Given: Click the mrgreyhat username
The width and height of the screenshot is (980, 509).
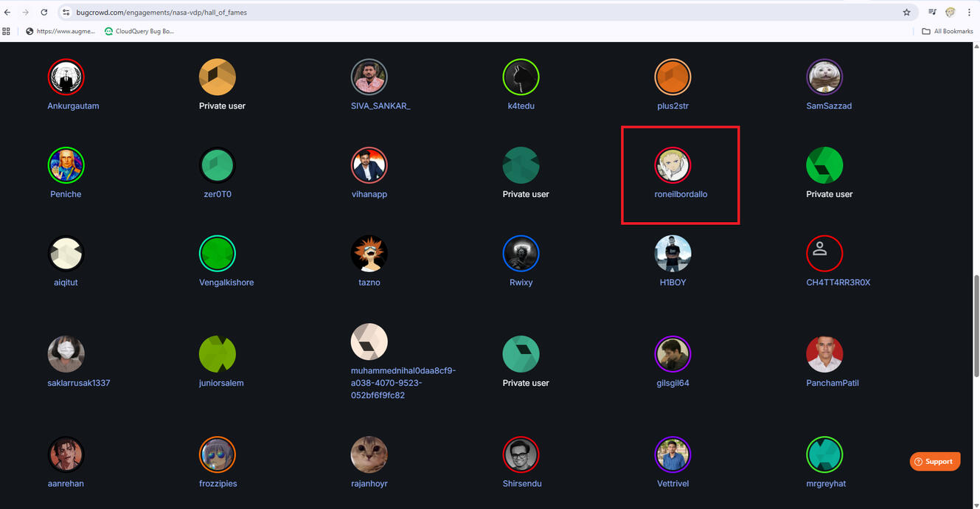Looking at the screenshot, I should 827,484.
